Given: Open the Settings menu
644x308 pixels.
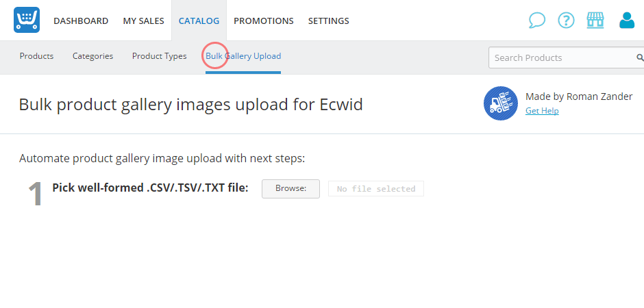Looking at the screenshot, I should click(329, 21).
